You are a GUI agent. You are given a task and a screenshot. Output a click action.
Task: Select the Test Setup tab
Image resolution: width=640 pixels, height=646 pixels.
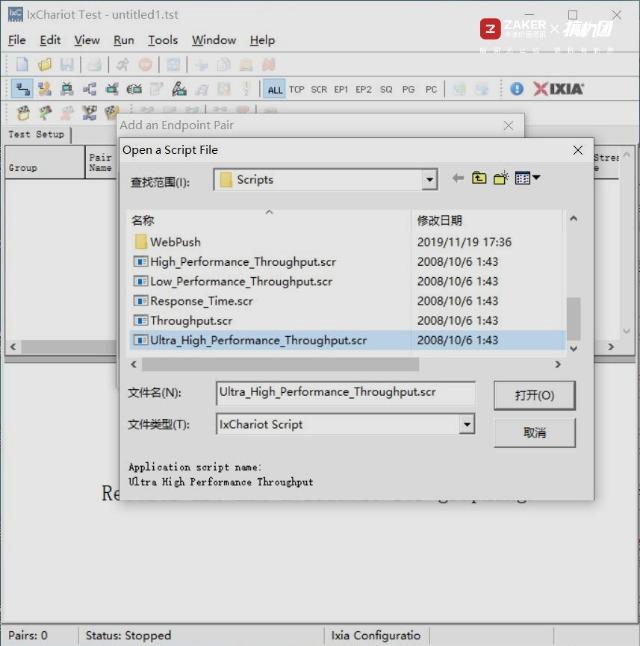coord(36,134)
